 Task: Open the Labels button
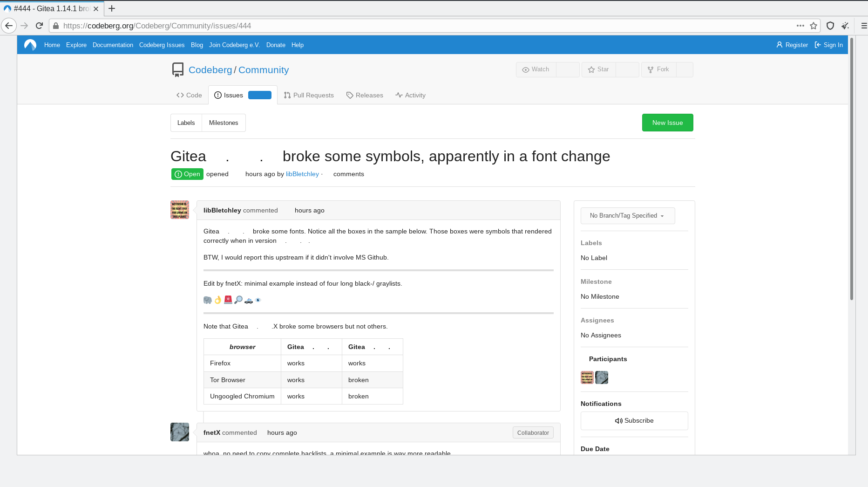point(186,123)
